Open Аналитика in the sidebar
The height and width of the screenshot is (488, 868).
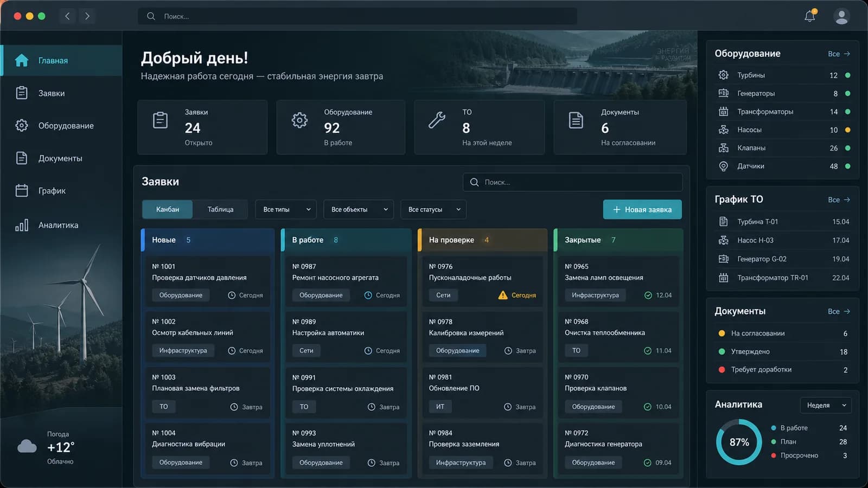[61, 225]
